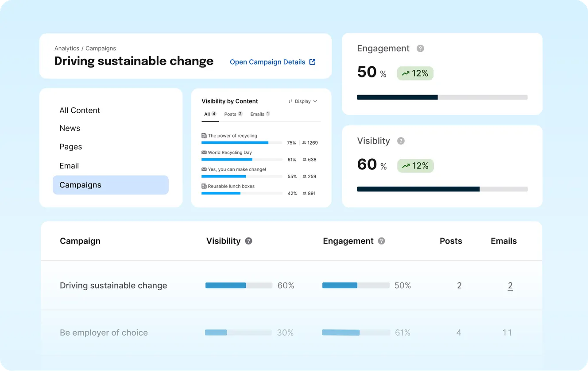This screenshot has height=371, width=588.
Task: Click the people icon next to 891
Action: coord(304,193)
